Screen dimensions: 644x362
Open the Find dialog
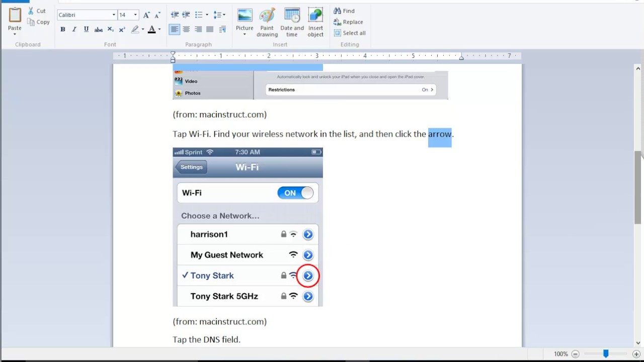(x=345, y=11)
